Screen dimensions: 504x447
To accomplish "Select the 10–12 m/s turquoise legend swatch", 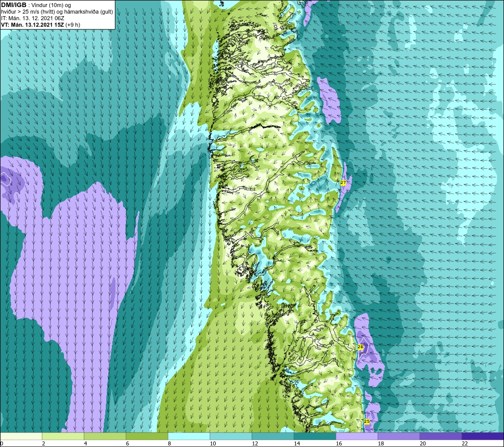I will click(x=231, y=436).
